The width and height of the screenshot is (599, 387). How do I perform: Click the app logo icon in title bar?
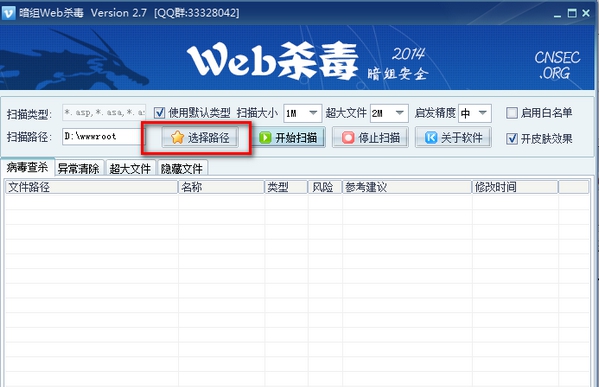(x=8, y=13)
